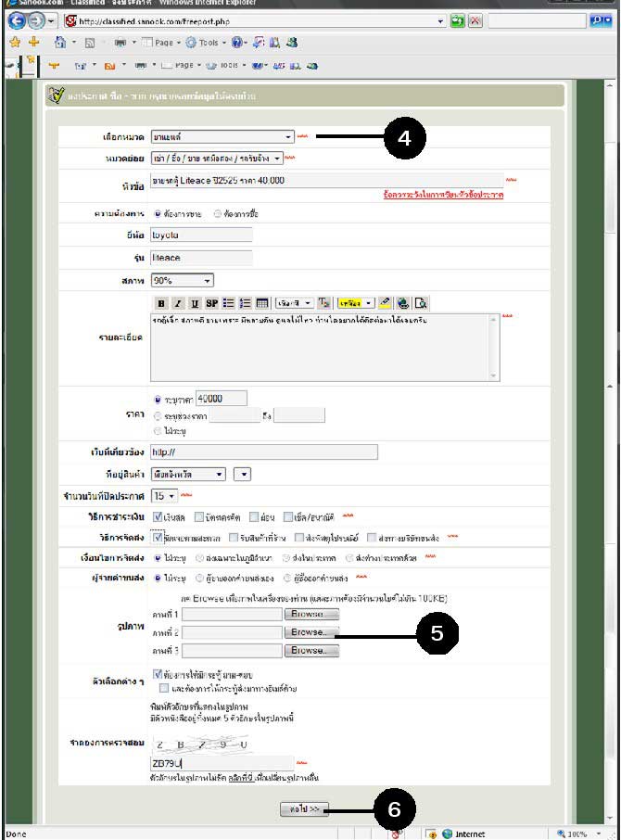Open the yellow highlight color picker dropdown

point(356,303)
